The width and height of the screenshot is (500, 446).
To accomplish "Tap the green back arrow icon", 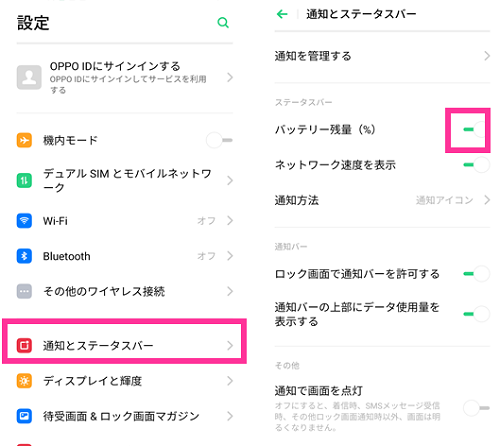I will (282, 14).
